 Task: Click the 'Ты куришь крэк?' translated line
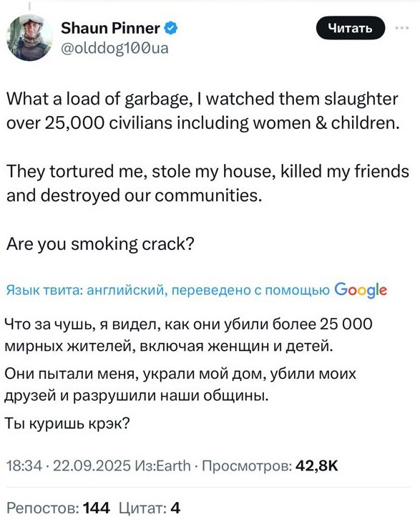click(x=67, y=423)
